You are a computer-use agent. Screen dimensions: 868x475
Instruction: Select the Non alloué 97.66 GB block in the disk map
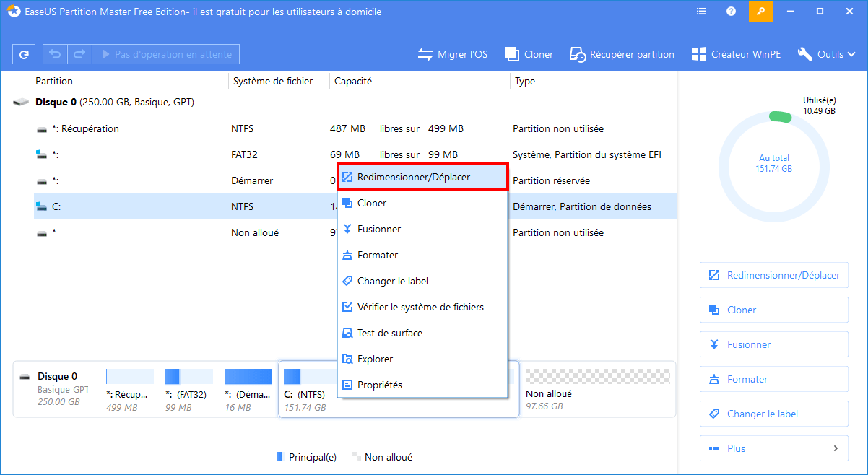pyautogui.click(x=597, y=389)
